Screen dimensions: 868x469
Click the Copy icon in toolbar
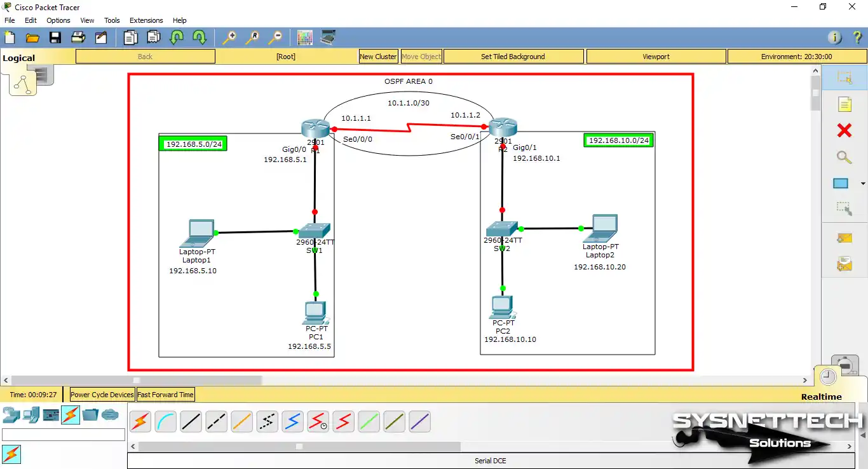coord(130,37)
